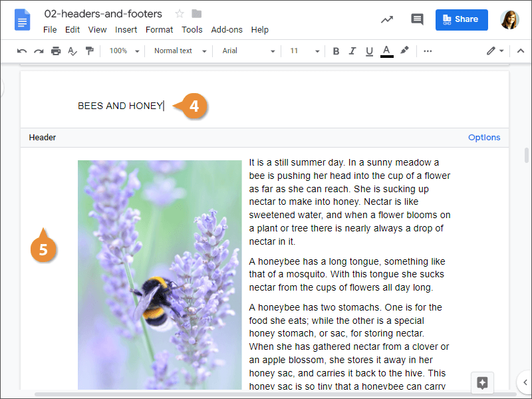Image resolution: width=532 pixels, height=399 pixels.
Task: Open the Normal text style dropdown
Action: pyautogui.click(x=180, y=51)
